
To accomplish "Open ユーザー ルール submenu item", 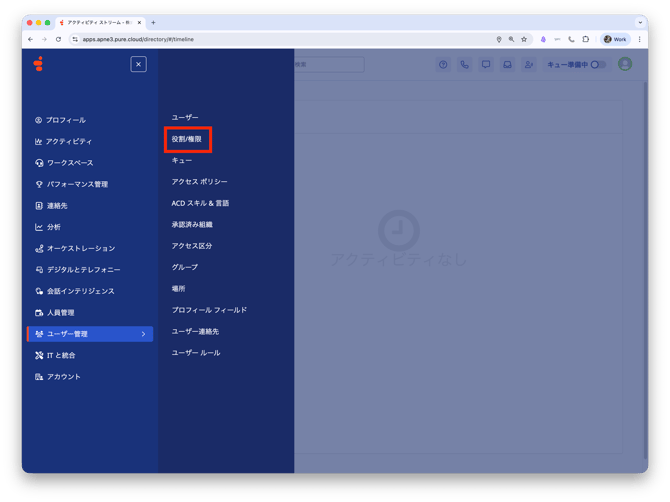I will tap(196, 352).
